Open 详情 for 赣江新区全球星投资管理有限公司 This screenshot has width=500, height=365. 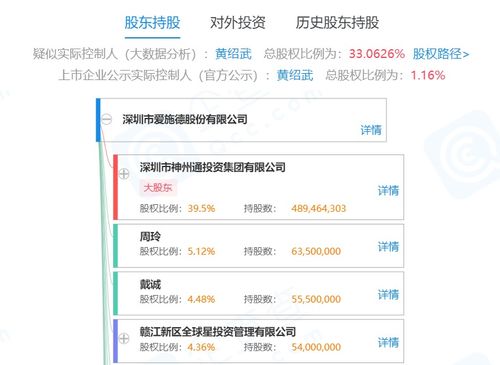(x=388, y=342)
